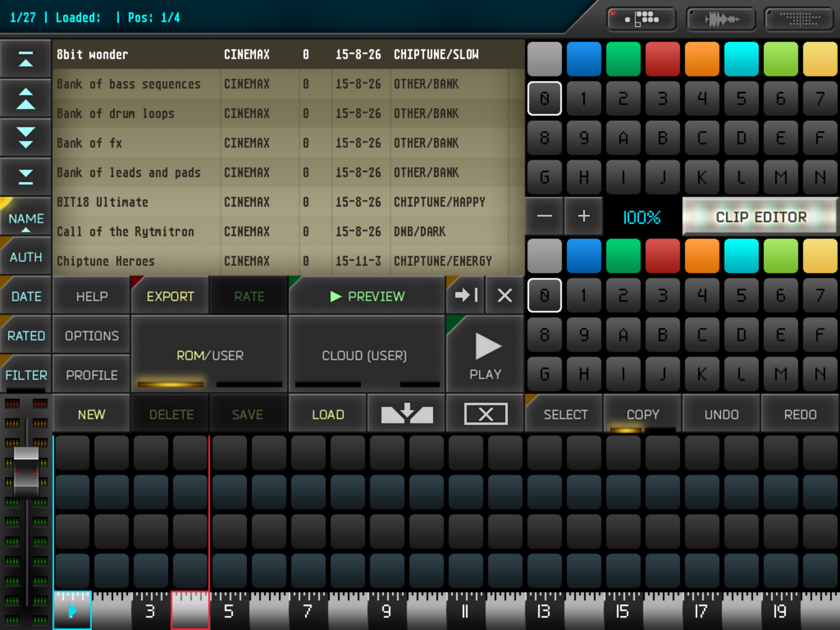Open the OPTIONS menu
840x630 pixels.
91,336
